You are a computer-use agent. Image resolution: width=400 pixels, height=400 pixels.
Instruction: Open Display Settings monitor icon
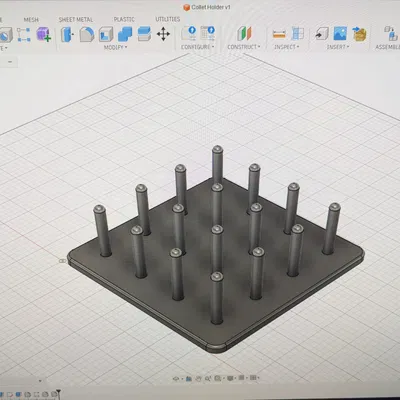coord(230,378)
